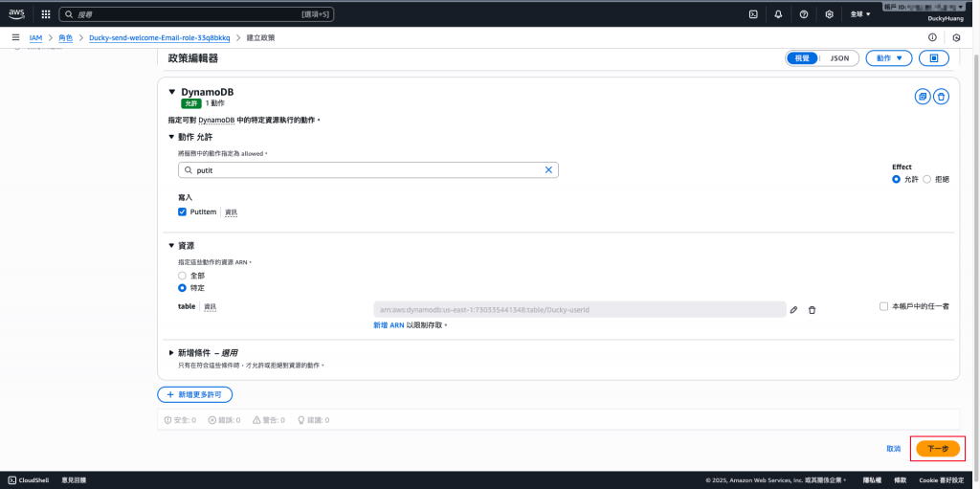Image resolution: width=980 pixels, height=489 pixels.
Task: Collapse the 資源 section
Action: [172, 245]
